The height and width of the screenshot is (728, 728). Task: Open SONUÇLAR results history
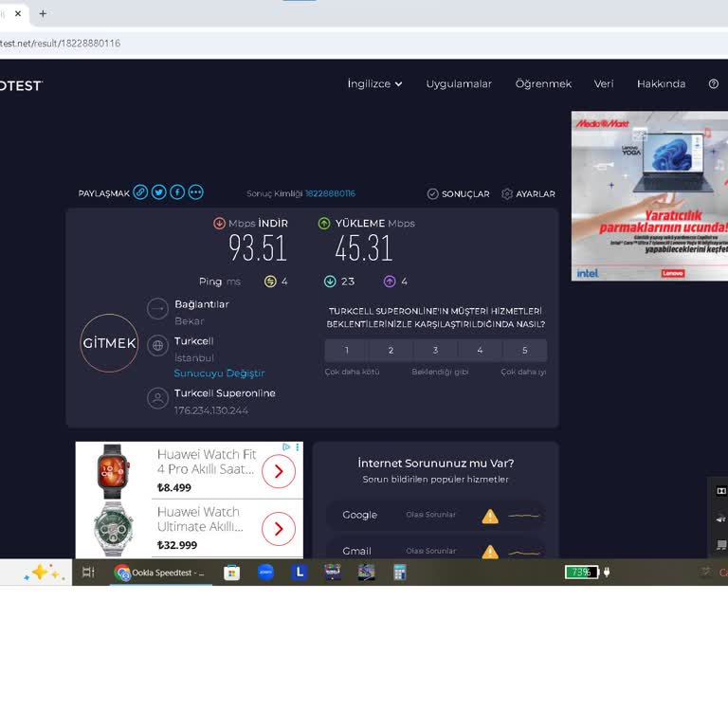tap(458, 194)
